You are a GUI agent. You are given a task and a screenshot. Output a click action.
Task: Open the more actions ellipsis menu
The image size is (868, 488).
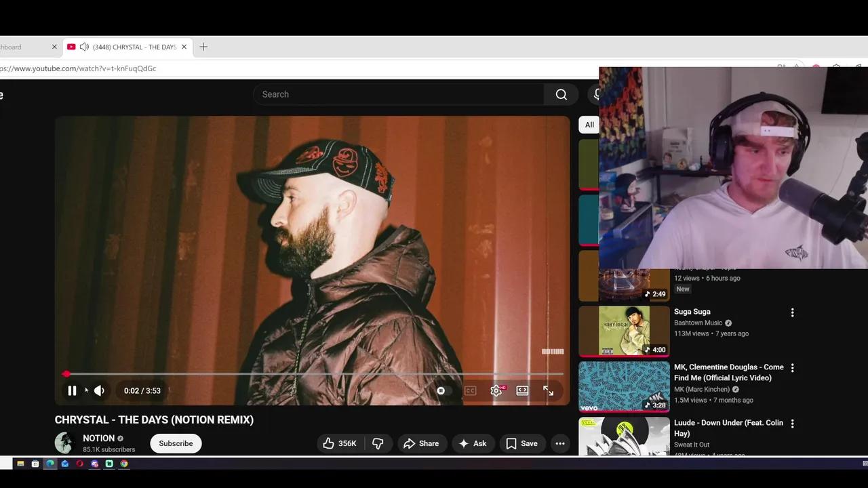(560, 443)
